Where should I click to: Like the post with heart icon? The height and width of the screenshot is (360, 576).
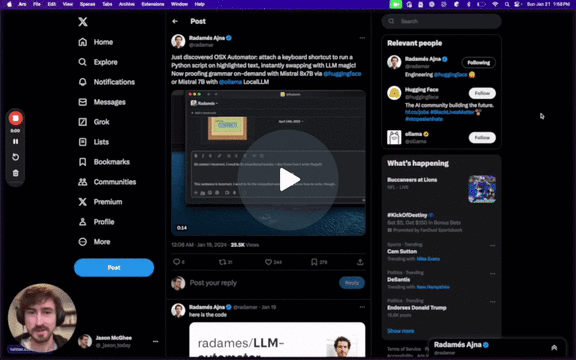point(273,262)
